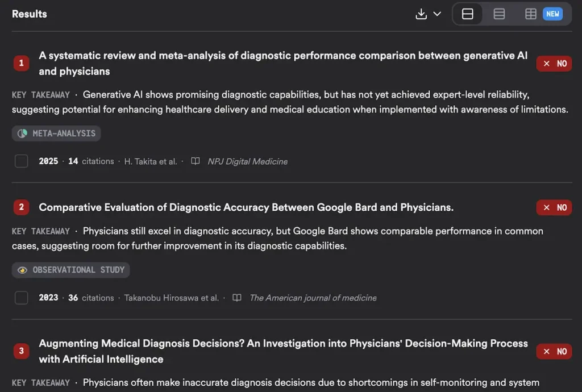The image size is (582, 392).
Task: Click the NO button on result 3
Action: (554, 351)
